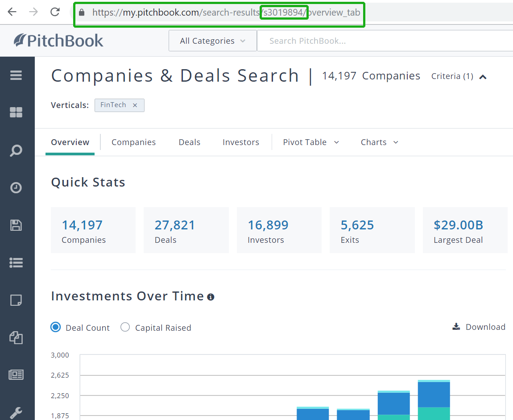The image size is (513, 420).
Task: Open the dashboard grid icon in sidebar
Action: (x=17, y=112)
